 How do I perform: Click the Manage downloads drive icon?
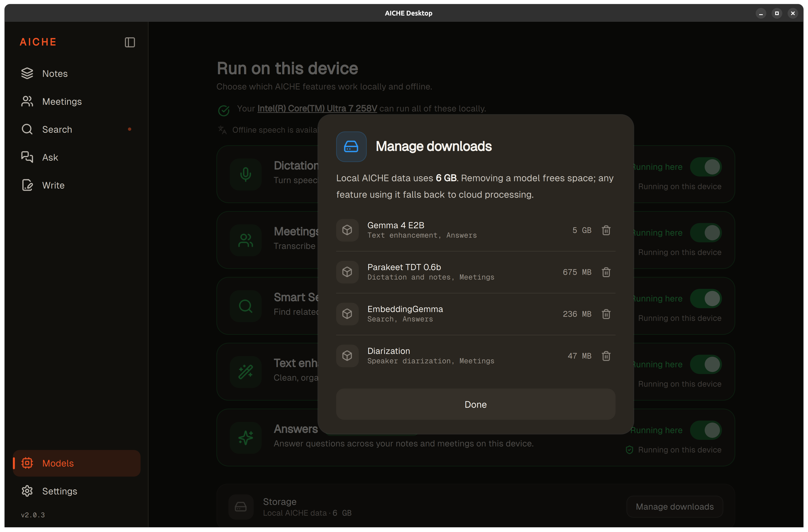click(x=351, y=147)
